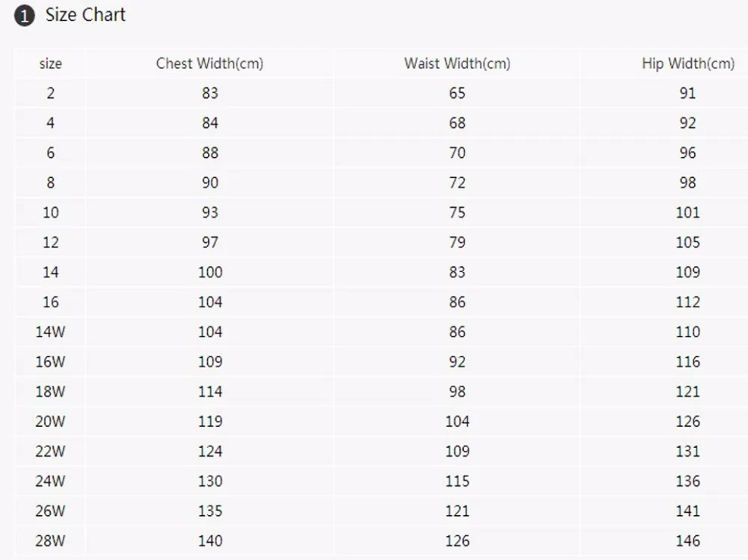Click the Chest Width(cm) column header

click(x=209, y=64)
